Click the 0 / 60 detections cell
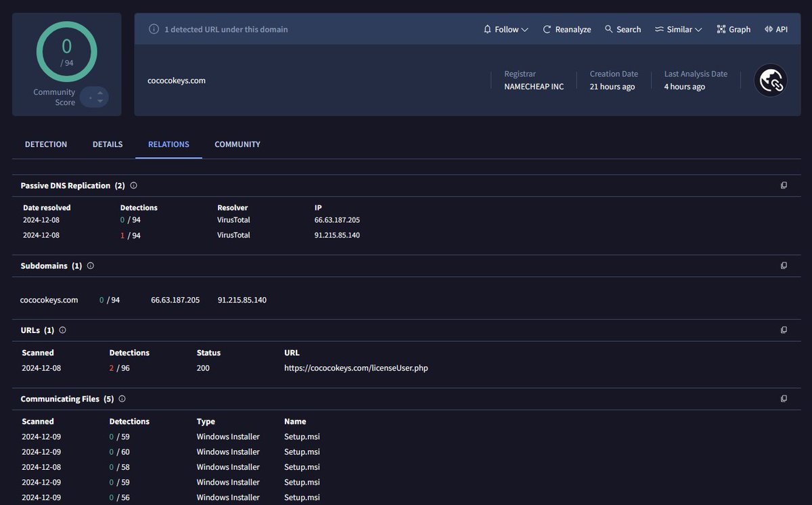 [120, 452]
